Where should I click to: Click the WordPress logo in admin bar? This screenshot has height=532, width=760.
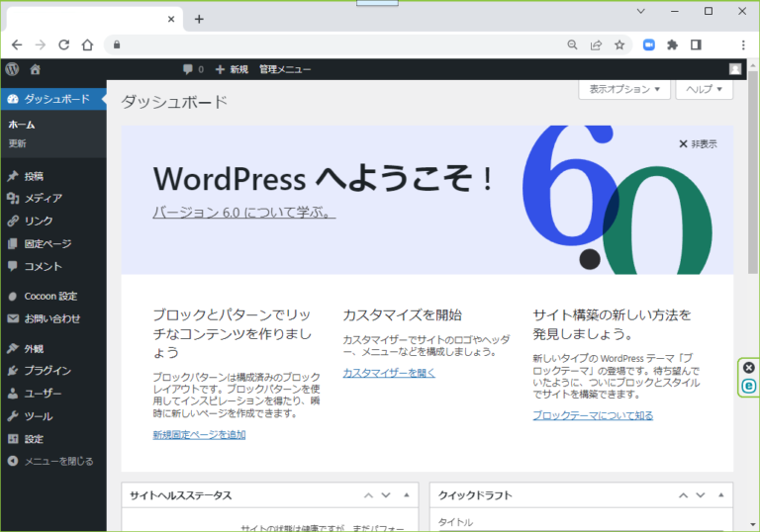pyautogui.click(x=13, y=69)
